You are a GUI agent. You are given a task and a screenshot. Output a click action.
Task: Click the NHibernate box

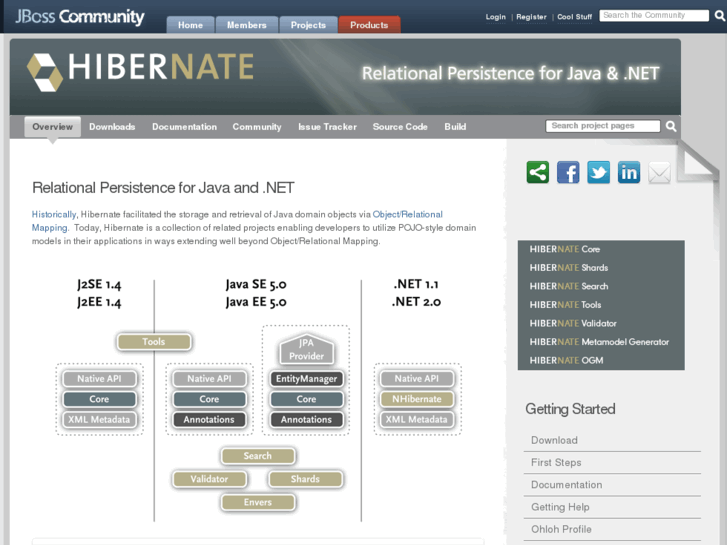[x=416, y=399]
